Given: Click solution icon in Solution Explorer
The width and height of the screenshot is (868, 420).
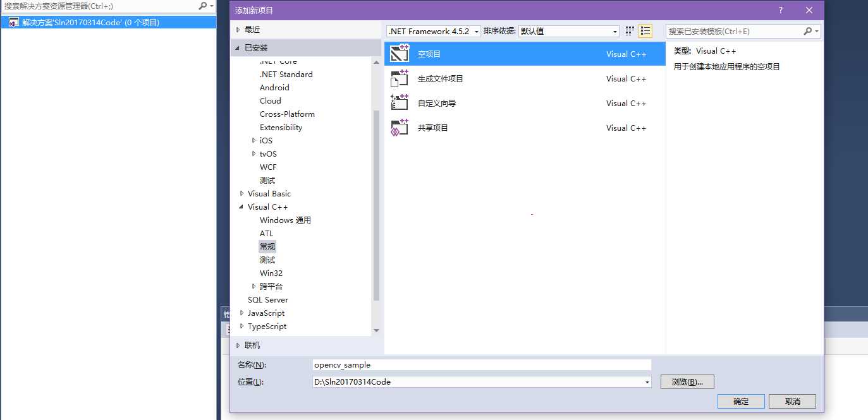Looking at the screenshot, I should pyautogui.click(x=14, y=22).
